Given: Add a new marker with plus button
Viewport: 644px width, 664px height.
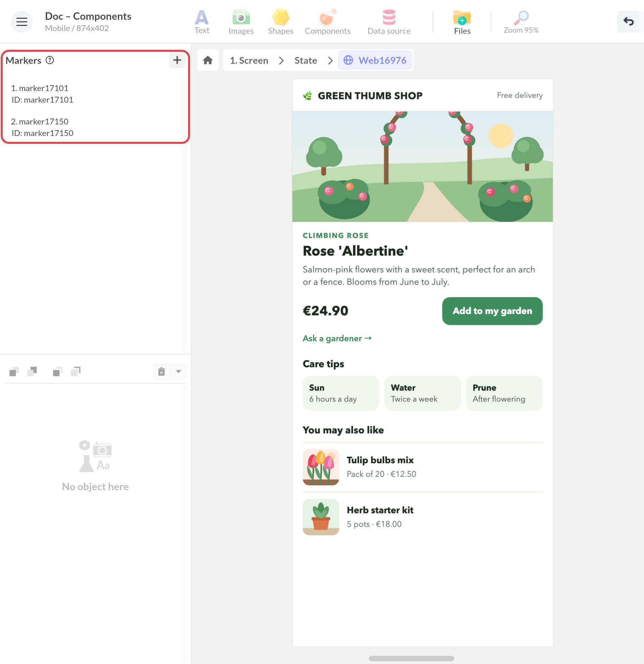Looking at the screenshot, I should tap(177, 60).
